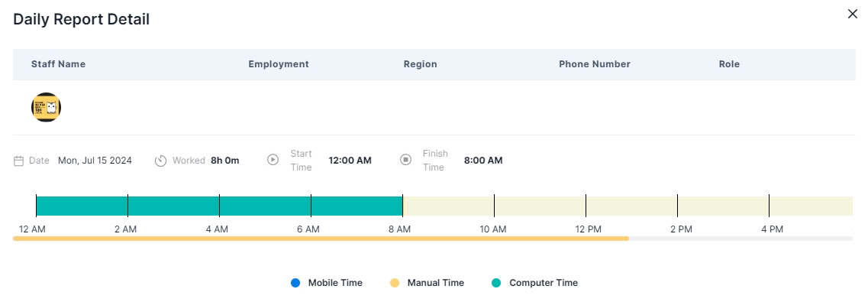Click the clock icon next to Worked
The height and width of the screenshot is (302, 868).
pos(160,161)
